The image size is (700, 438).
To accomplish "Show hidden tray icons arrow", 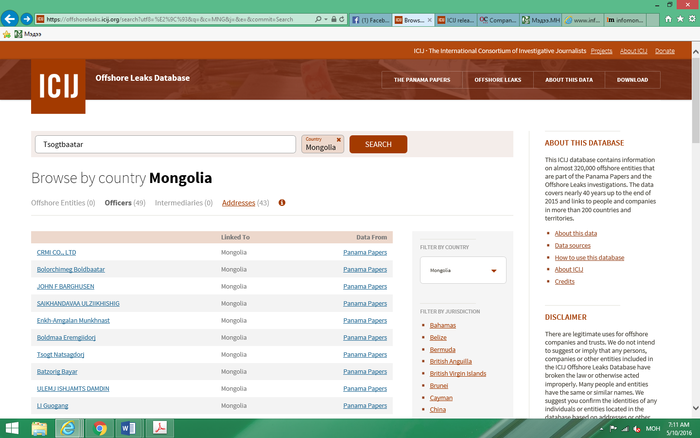I will click(x=601, y=429).
